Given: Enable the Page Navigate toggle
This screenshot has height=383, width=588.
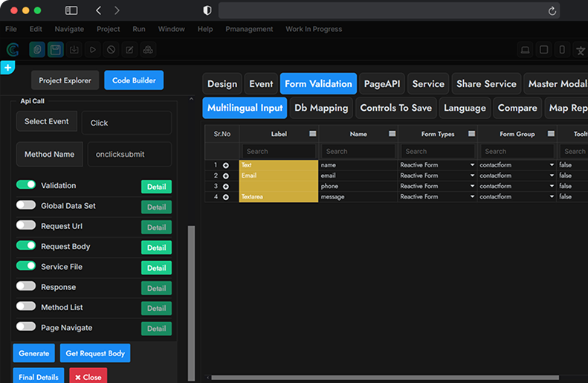Looking at the screenshot, I should point(26,326).
